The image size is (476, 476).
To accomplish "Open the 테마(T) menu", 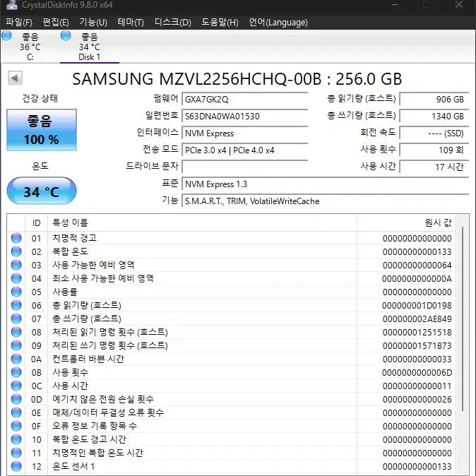I will [x=131, y=23].
